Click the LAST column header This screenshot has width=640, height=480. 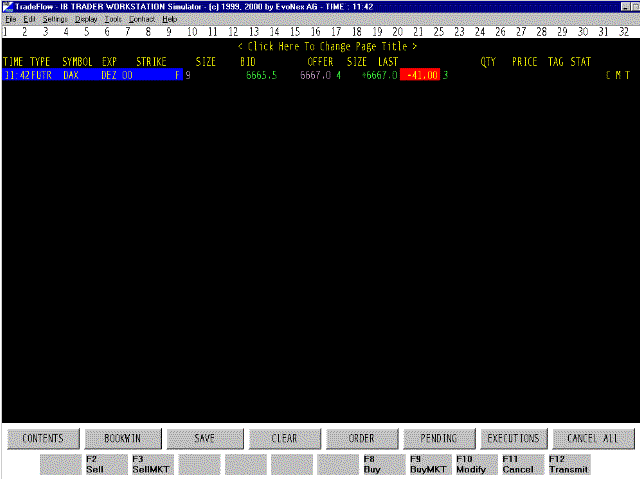point(388,62)
